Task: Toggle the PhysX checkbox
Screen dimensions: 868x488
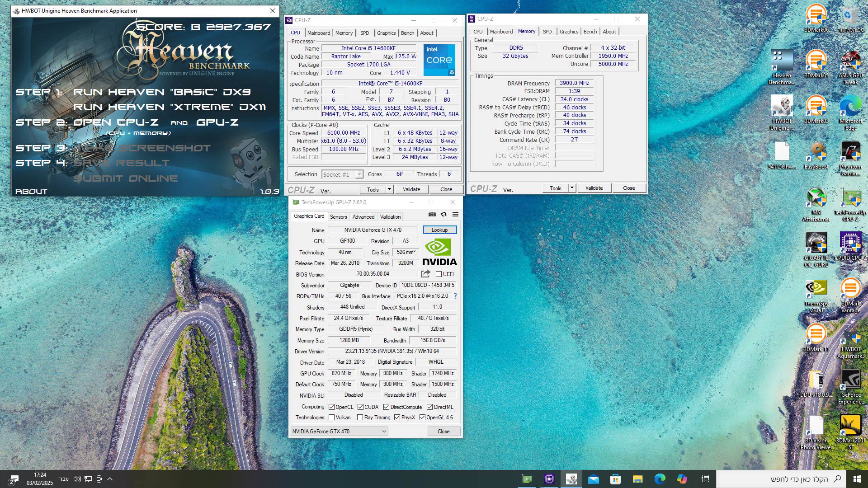Action: pos(397,418)
